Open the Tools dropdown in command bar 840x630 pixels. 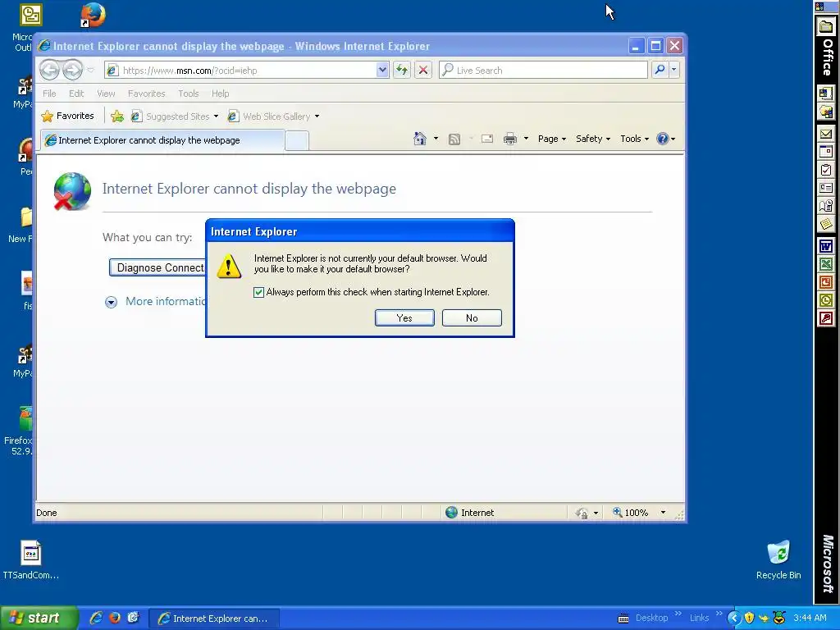click(634, 139)
